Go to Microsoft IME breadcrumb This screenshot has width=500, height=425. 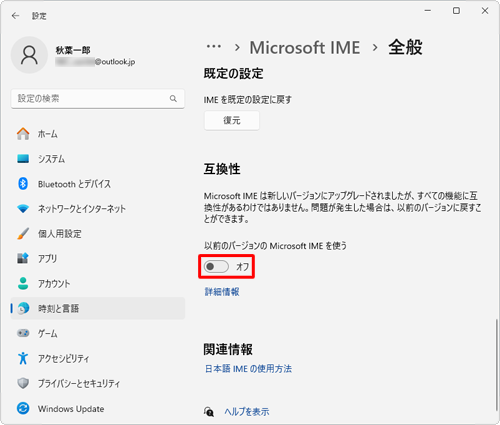(x=305, y=47)
